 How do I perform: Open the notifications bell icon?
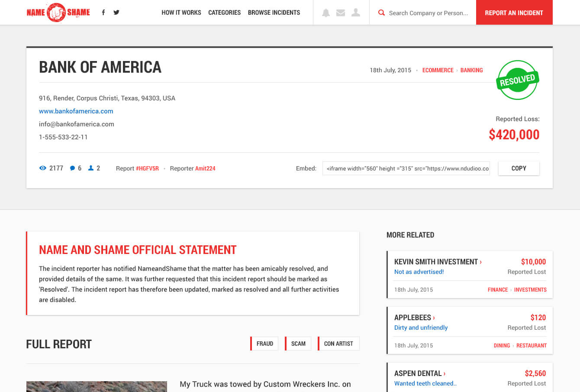click(326, 13)
